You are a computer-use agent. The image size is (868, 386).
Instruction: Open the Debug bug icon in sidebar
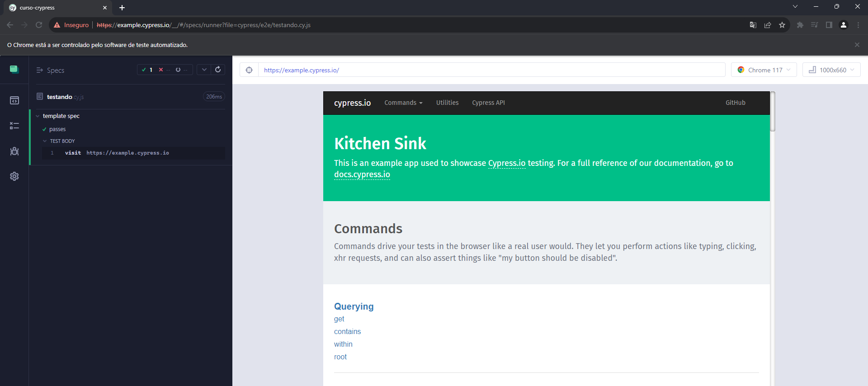(14, 151)
